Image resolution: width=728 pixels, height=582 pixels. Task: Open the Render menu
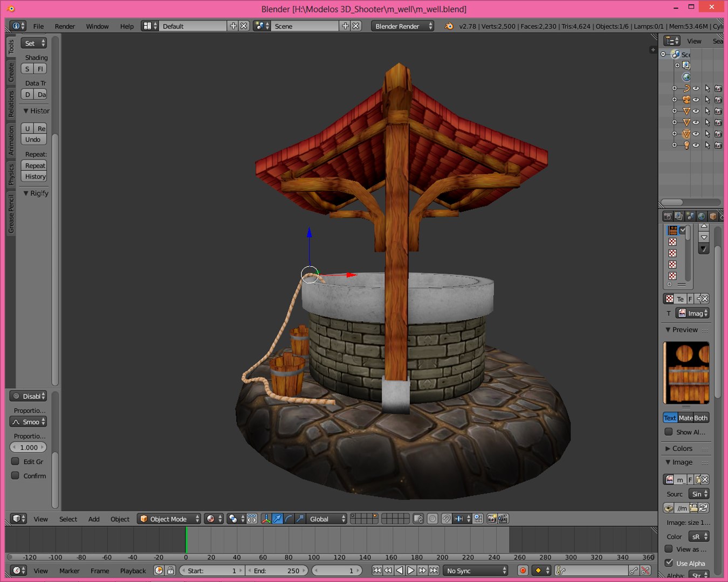pyautogui.click(x=65, y=26)
